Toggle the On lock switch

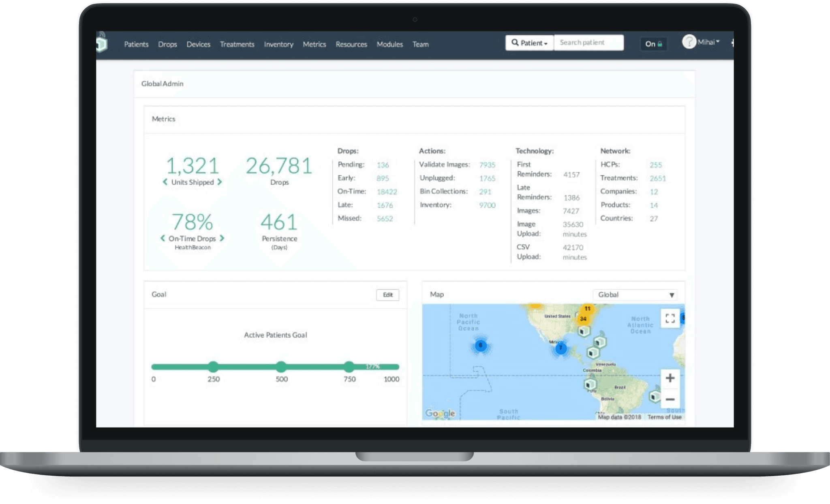click(x=653, y=44)
